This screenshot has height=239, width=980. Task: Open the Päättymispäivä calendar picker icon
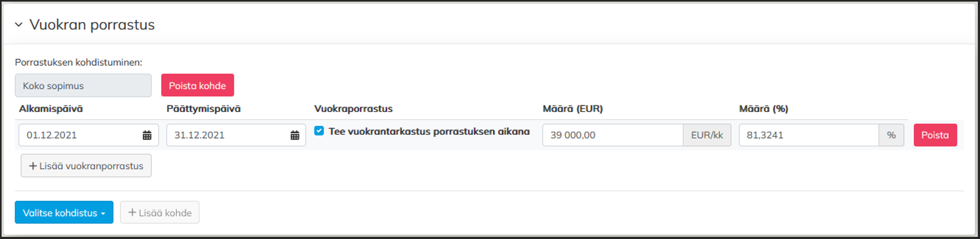click(295, 135)
